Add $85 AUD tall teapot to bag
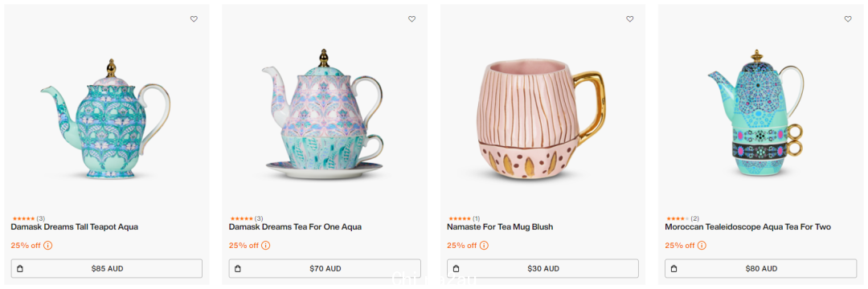The width and height of the screenshot is (868, 289). pyautogui.click(x=107, y=269)
